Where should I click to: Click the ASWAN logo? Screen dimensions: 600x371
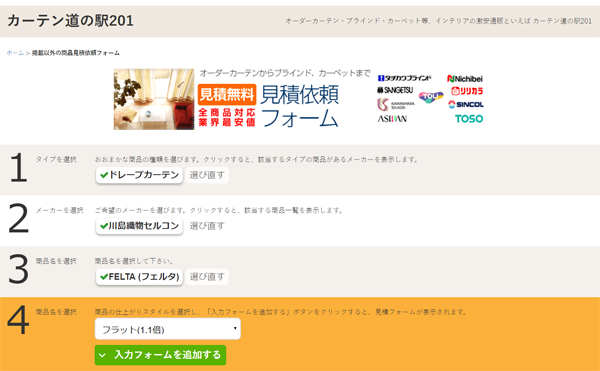click(392, 119)
